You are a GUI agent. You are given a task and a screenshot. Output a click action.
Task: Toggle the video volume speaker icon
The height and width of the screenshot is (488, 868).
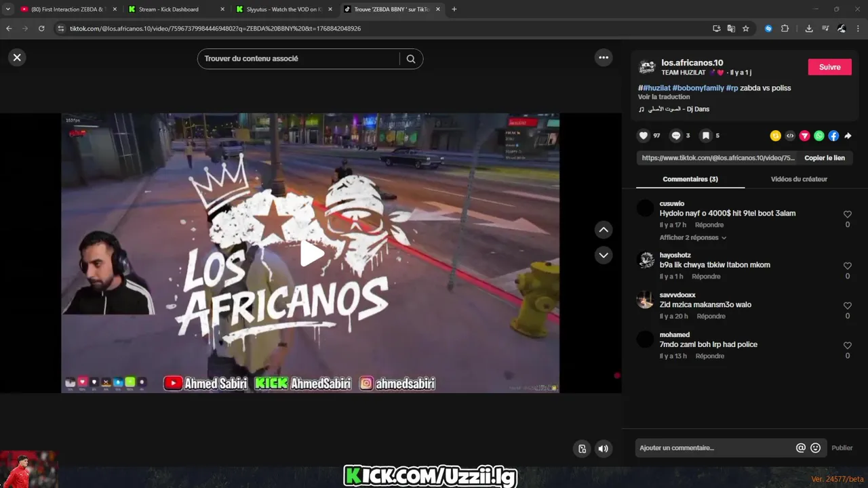point(603,449)
